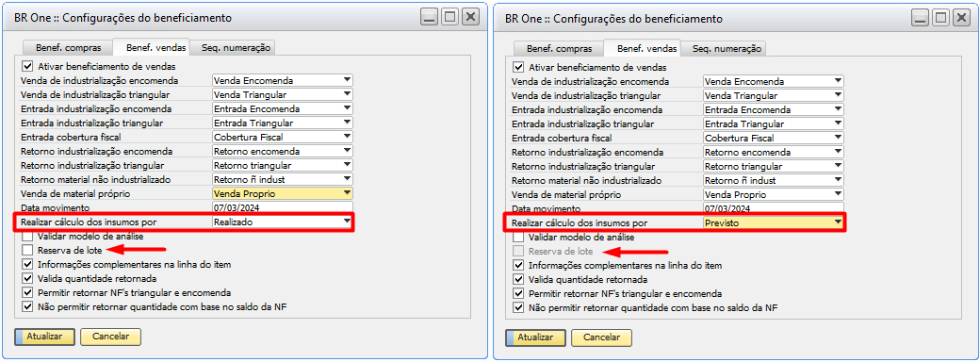Uncheck Valida quantidade retornada in right window

(x=517, y=279)
